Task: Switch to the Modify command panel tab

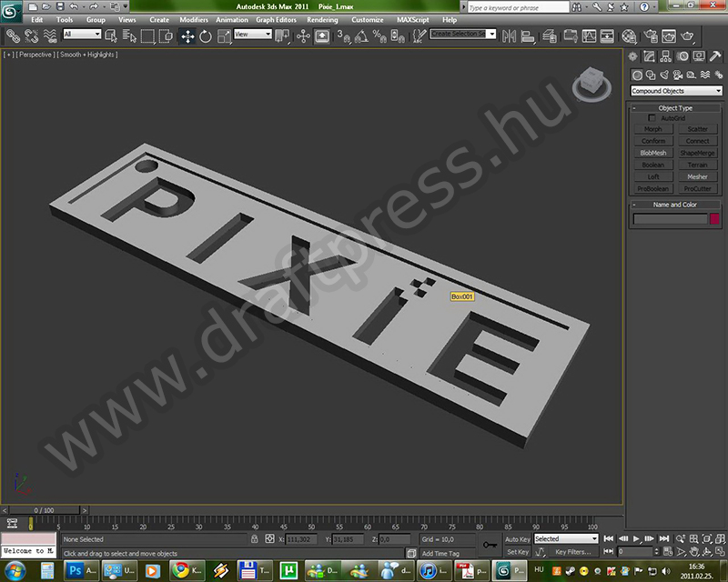Action: click(x=649, y=56)
